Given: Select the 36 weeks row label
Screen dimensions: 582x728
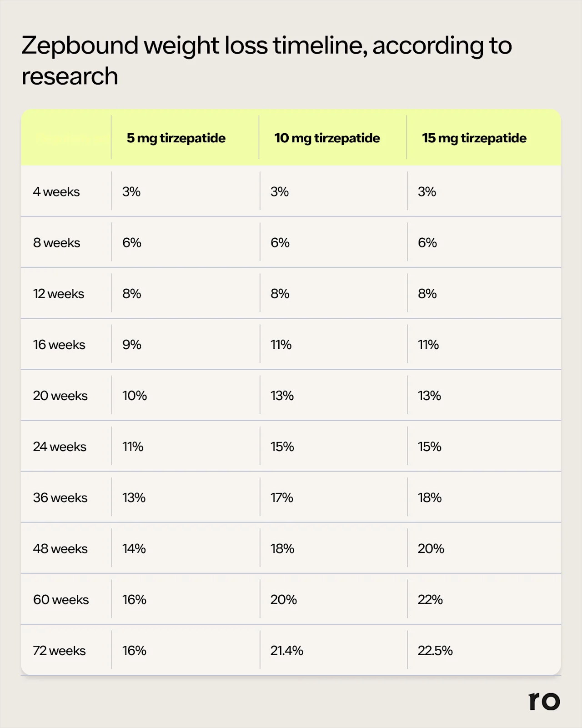Looking at the screenshot, I should (60, 497).
